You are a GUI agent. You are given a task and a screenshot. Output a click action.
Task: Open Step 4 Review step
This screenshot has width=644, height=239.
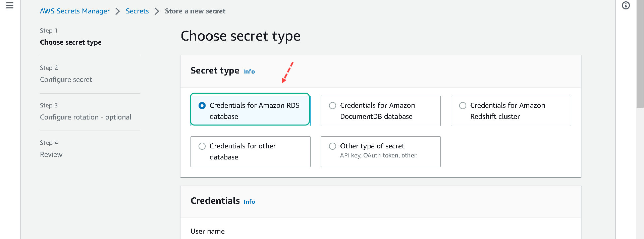click(51, 154)
